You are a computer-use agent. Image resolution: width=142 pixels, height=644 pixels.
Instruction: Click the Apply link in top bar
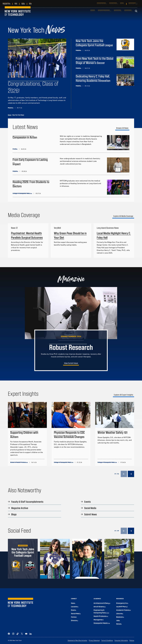tap(23, 4)
